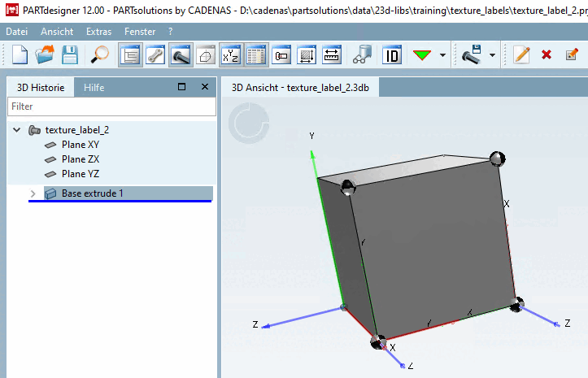
Task: Click the sphere at box bottom-right corner
Action: [x=516, y=305]
